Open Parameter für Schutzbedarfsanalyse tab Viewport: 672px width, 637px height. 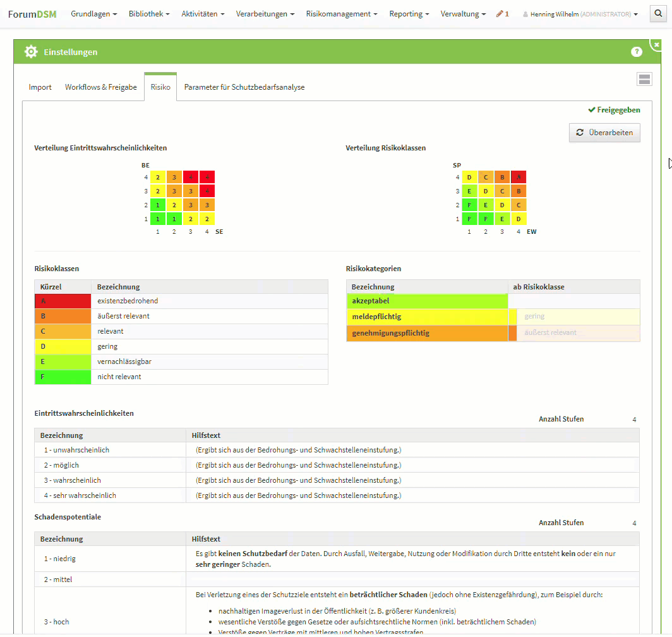pyautogui.click(x=244, y=87)
